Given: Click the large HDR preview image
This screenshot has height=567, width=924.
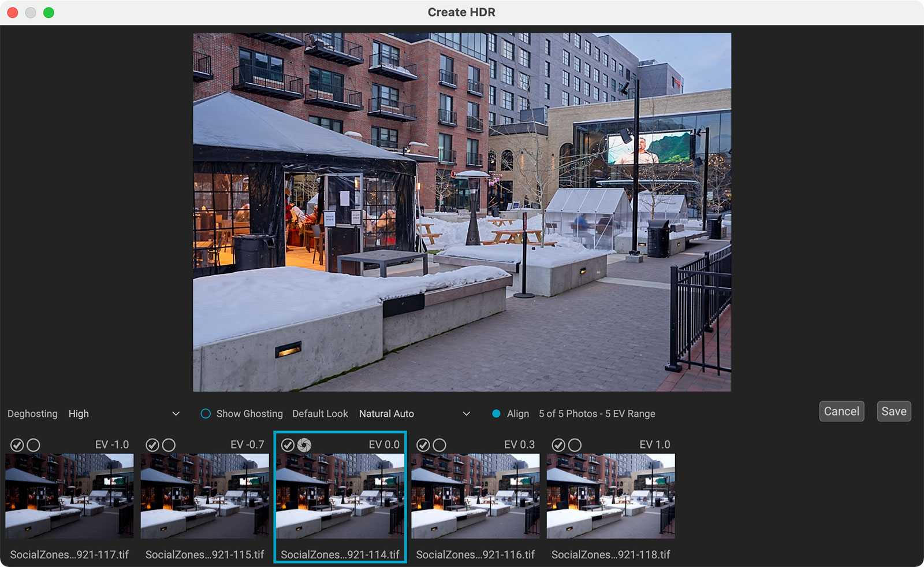Looking at the screenshot, I should tap(461, 212).
